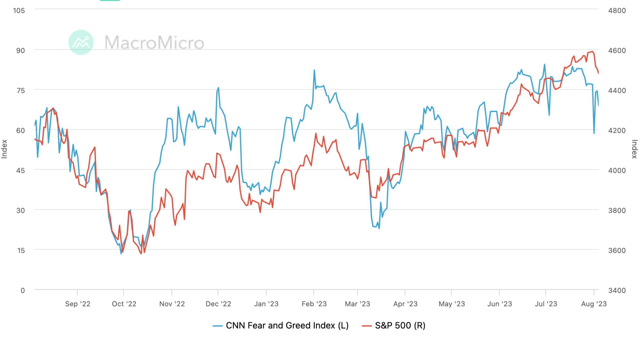Click the MacroMicro watermark text
Image resolution: width=644 pixels, height=341 pixels.
tap(154, 43)
